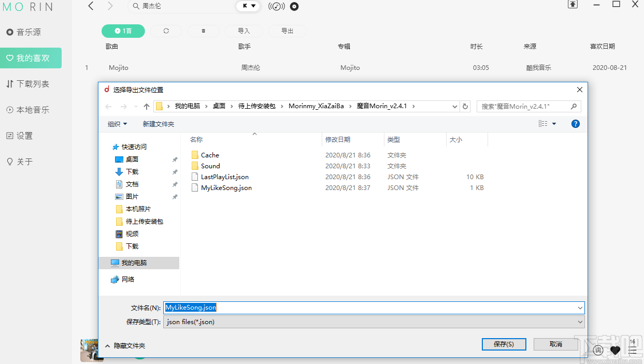Select 文档 in quick access

point(132,184)
